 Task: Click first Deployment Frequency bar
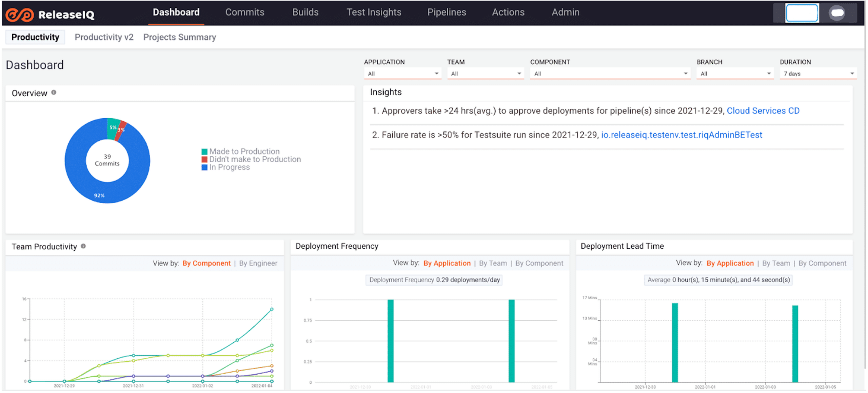click(391, 341)
